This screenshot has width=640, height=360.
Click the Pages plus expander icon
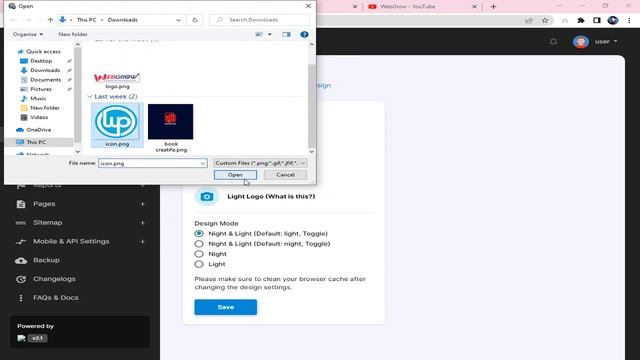click(x=142, y=204)
